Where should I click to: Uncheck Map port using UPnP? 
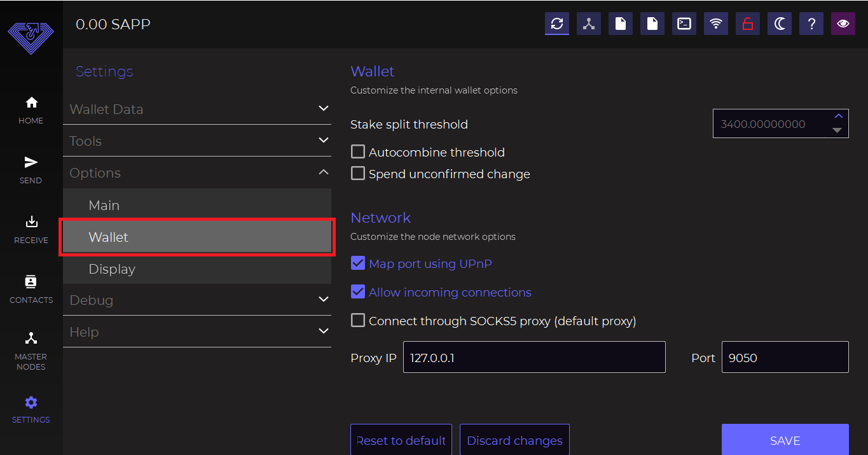(358, 263)
